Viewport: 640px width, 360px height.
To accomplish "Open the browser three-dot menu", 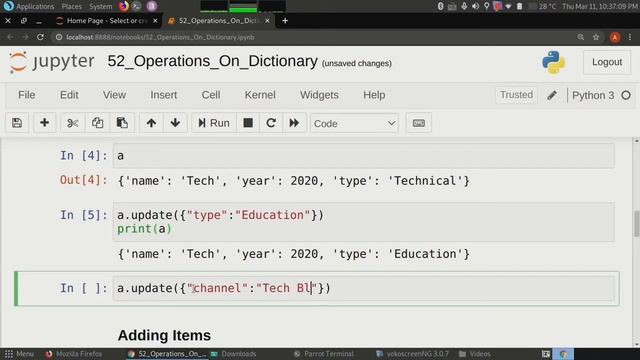I will (x=630, y=37).
